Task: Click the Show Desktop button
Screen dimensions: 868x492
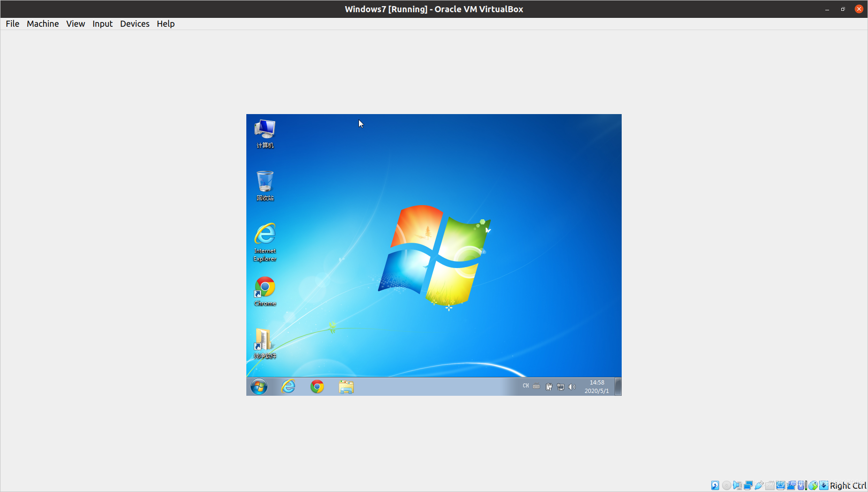Action: click(x=618, y=386)
